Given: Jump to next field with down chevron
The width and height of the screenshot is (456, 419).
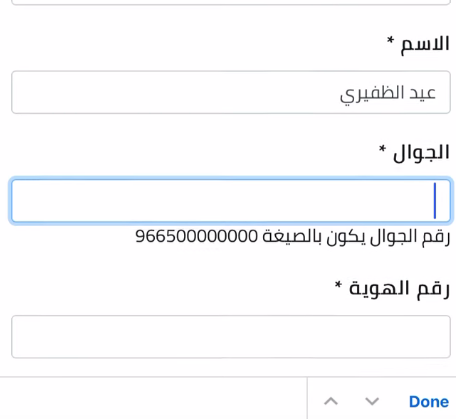Looking at the screenshot, I should pos(372,401).
